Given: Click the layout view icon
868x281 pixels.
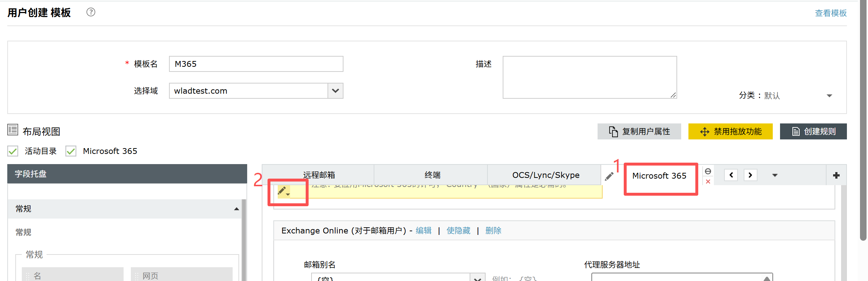Looking at the screenshot, I should pyautogui.click(x=13, y=130).
